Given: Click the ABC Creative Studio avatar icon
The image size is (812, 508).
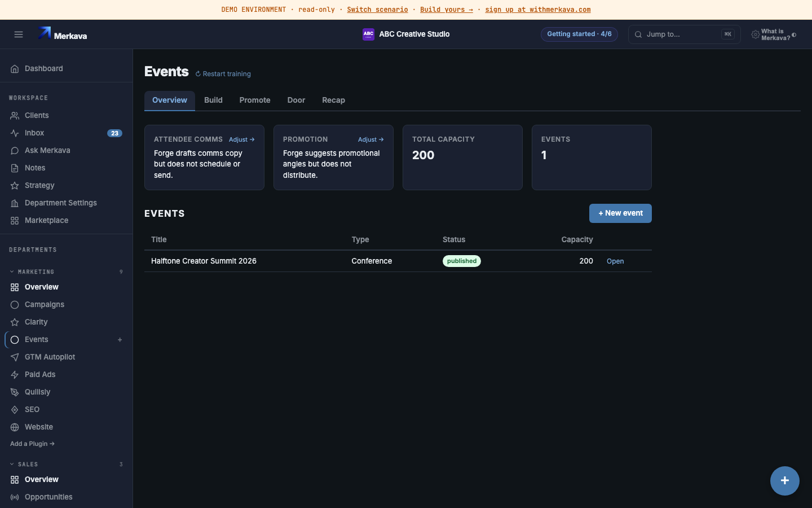Looking at the screenshot, I should pos(368,34).
